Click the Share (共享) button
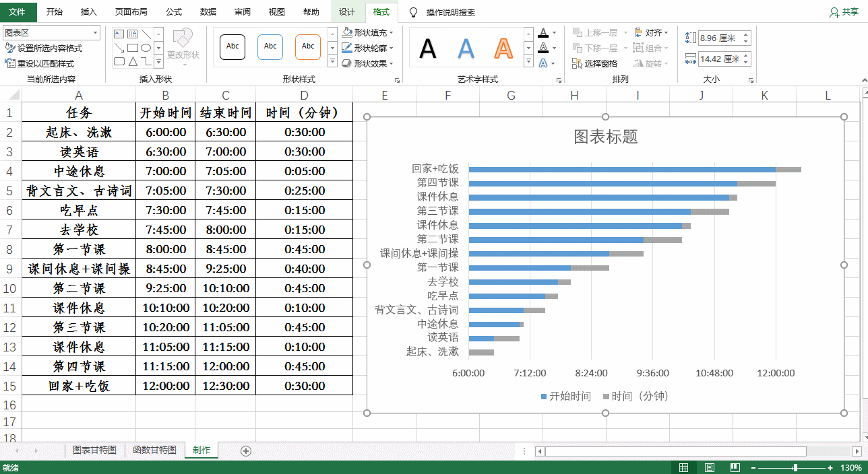This screenshot has width=868, height=474. 844,12
